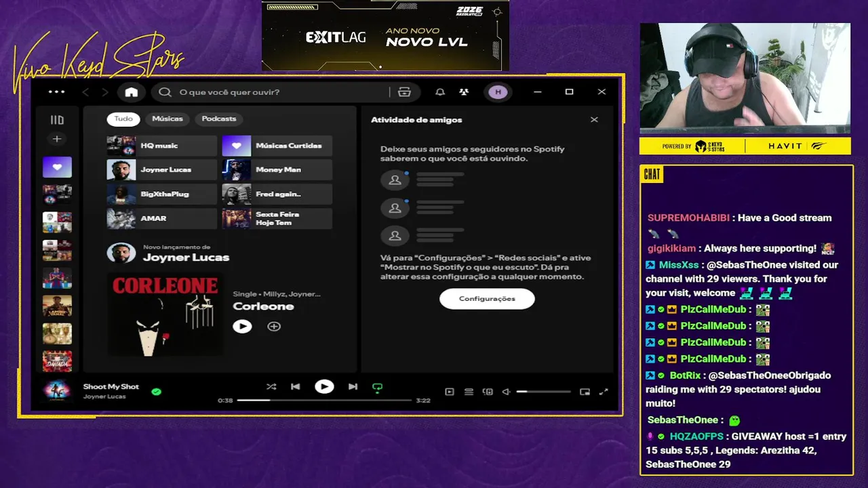
Task: Open Liked Songs heart tile in sidebar
Action: tap(57, 167)
